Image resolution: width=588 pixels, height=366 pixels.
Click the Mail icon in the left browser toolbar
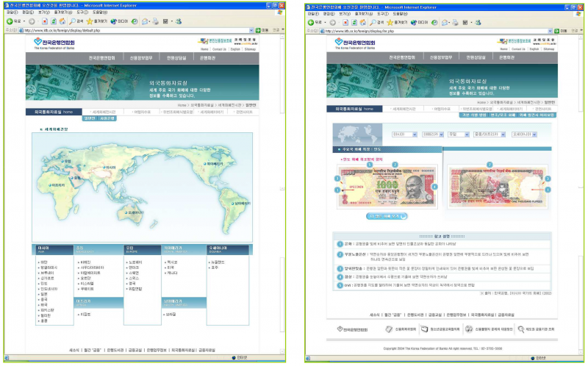click(145, 21)
